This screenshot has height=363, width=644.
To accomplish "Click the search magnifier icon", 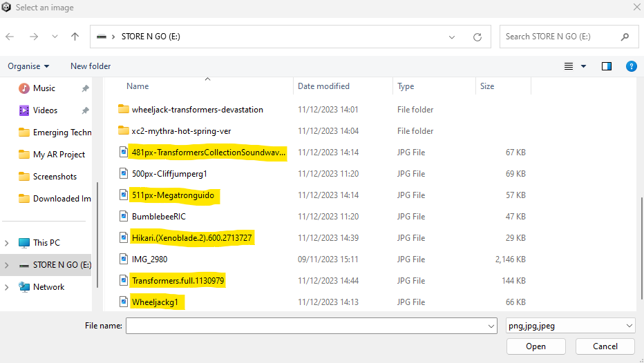I will 625,37.
